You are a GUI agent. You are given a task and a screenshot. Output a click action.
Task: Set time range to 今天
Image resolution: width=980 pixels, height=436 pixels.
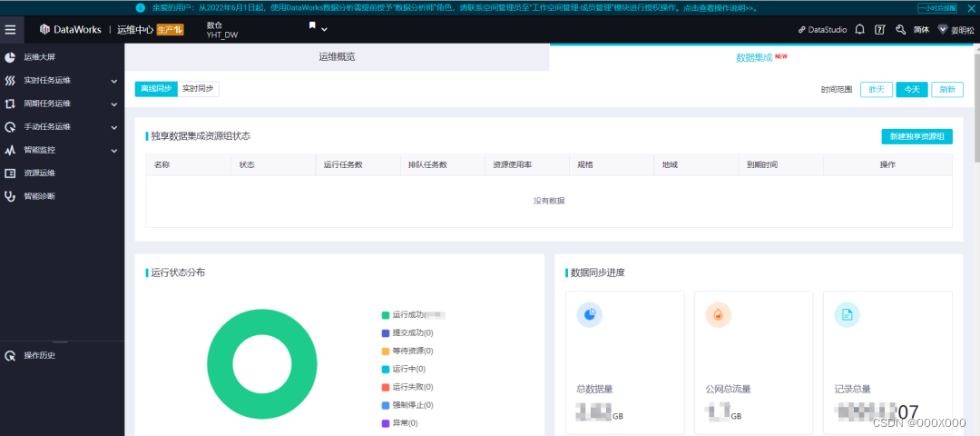point(912,89)
